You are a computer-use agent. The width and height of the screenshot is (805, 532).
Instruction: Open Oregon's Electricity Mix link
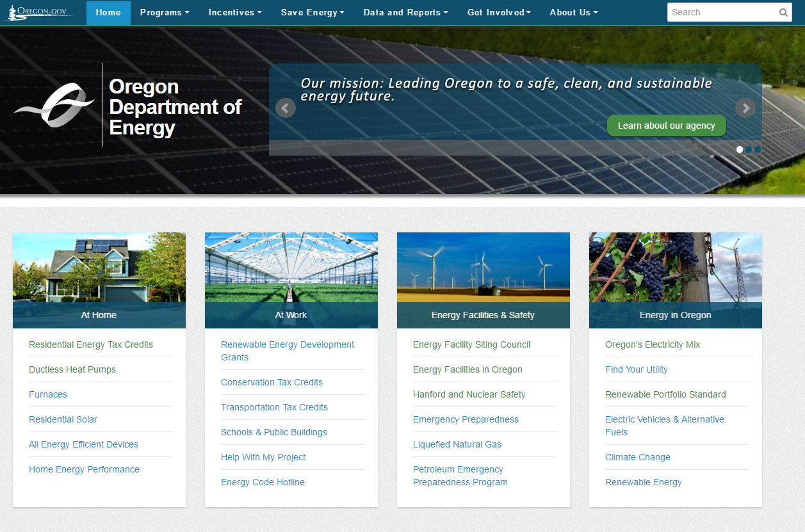pos(653,344)
